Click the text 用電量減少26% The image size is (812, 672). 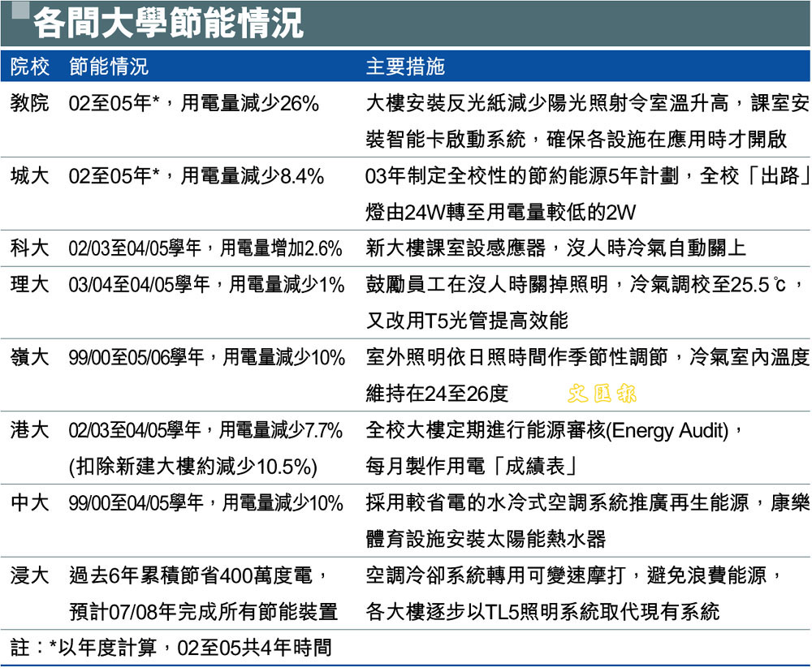tap(250, 103)
